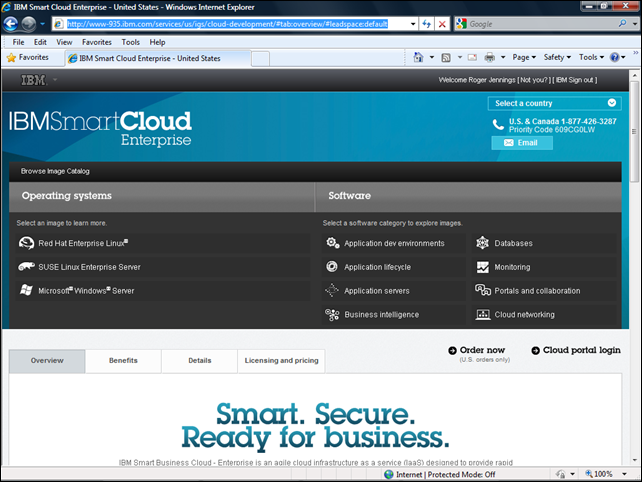Open the Home button dropdown arrow
The height and width of the screenshot is (482, 642).
432,57
